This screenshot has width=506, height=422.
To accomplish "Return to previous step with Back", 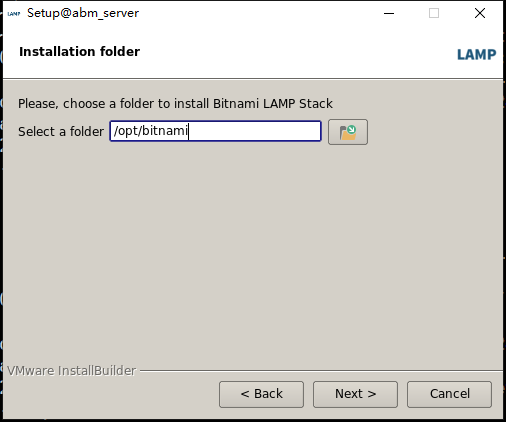I will click(261, 394).
